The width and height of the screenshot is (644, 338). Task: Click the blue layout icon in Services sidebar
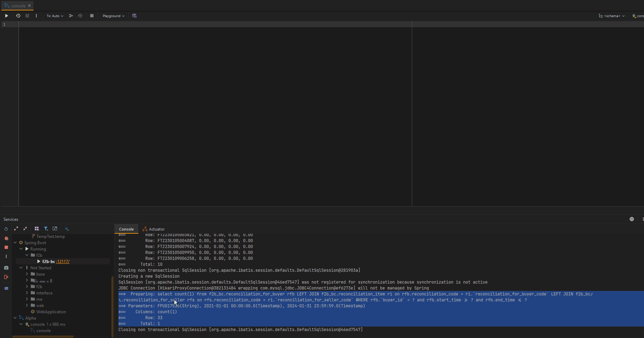[x=6, y=288]
